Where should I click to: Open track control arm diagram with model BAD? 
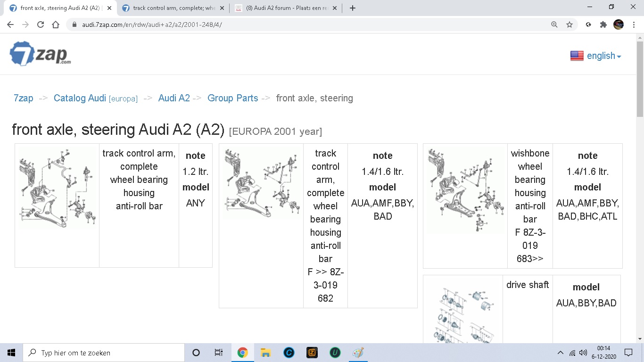click(261, 183)
